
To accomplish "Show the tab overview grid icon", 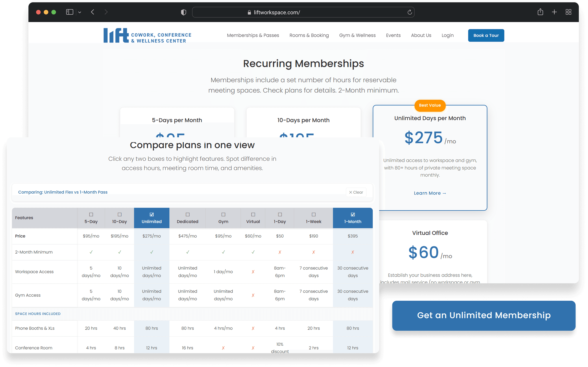I will tap(568, 12).
